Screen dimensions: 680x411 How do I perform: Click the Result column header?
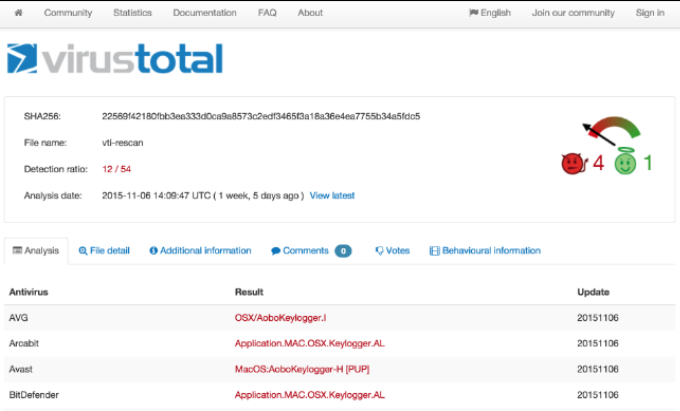point(249,292)
